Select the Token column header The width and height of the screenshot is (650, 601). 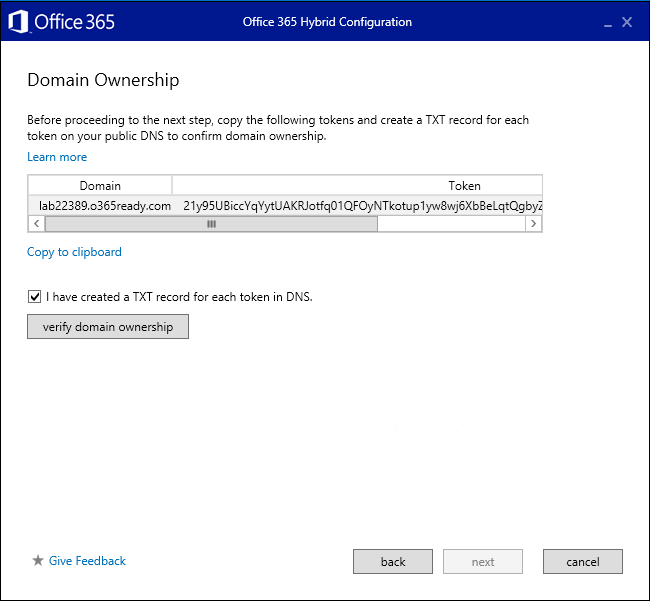click(357, 185)
